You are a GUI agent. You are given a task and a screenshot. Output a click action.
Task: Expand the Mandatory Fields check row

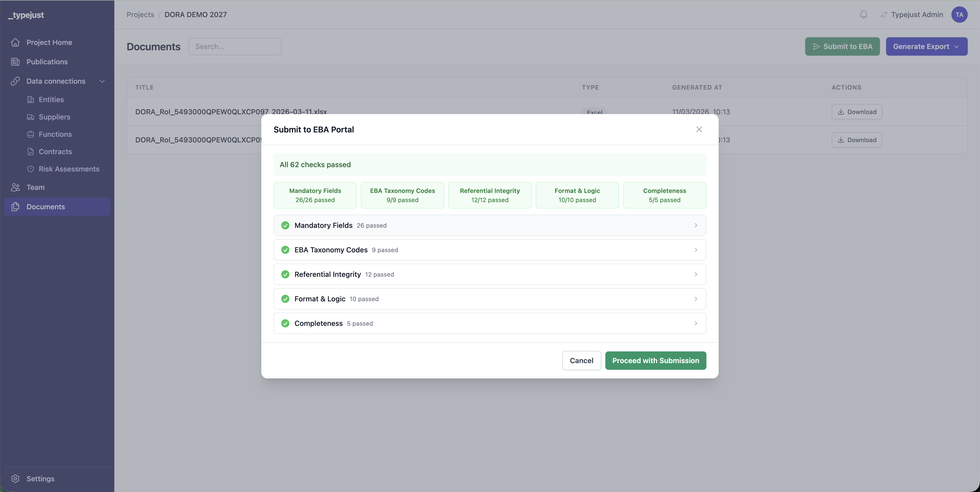489,225
